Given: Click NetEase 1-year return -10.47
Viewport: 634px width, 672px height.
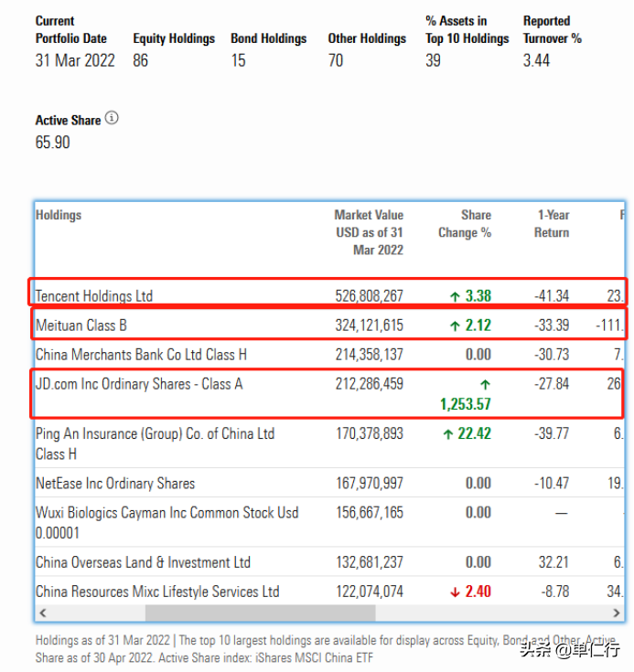Looking at the screenshot, I should [x=552, y=483].
